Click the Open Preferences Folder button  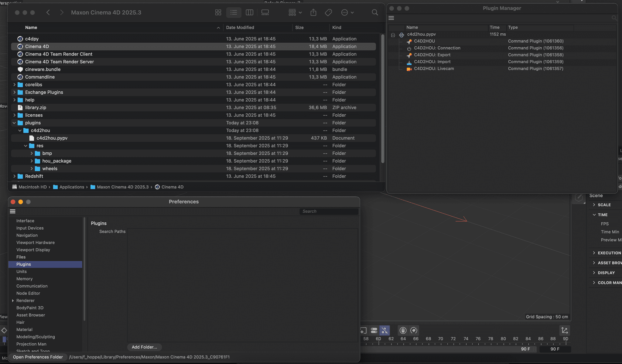(x=38, y=357)
